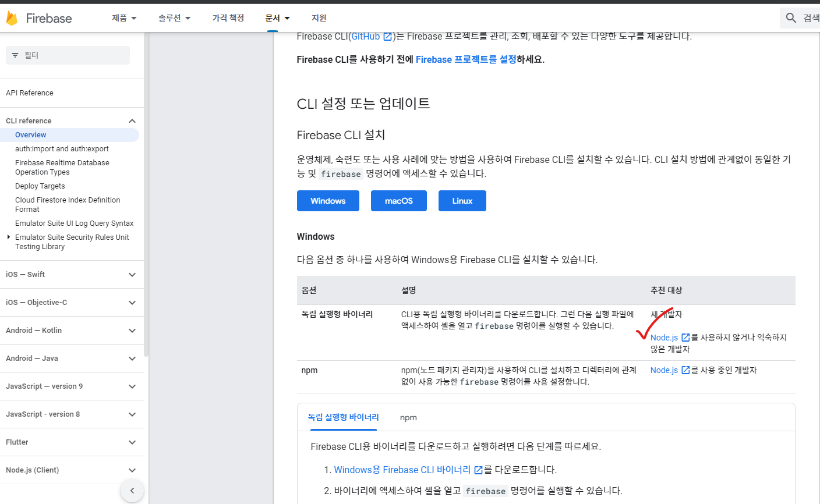This screenshot has width=820, height=504.
Task: Open the 문서 dropdown menu
Action: pos(277,18)
